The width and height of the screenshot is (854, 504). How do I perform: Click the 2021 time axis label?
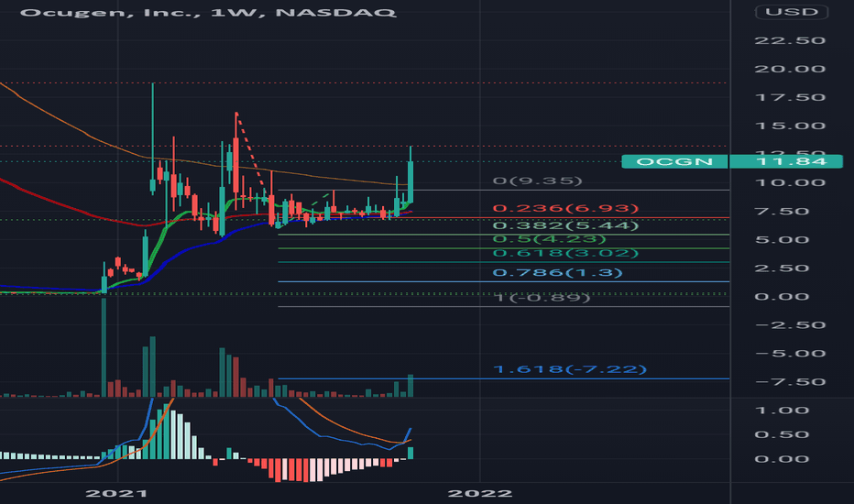(x=116, y=494)
